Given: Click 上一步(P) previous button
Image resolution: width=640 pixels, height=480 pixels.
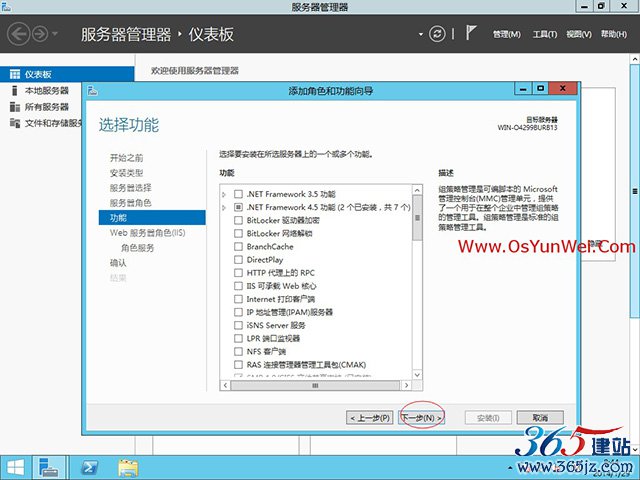Looking at the screenshot, I should (370, 418).
